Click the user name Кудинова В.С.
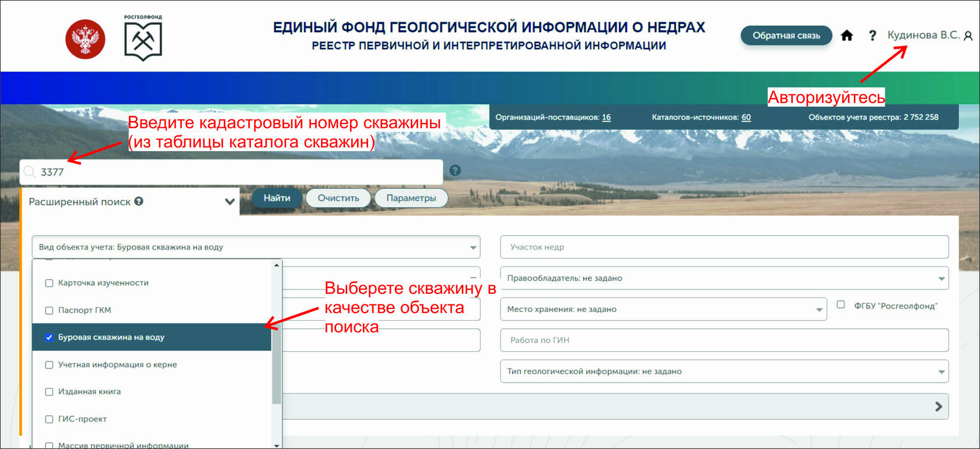Viewport: 980px width, 449px height. click(x=923, y=35)
